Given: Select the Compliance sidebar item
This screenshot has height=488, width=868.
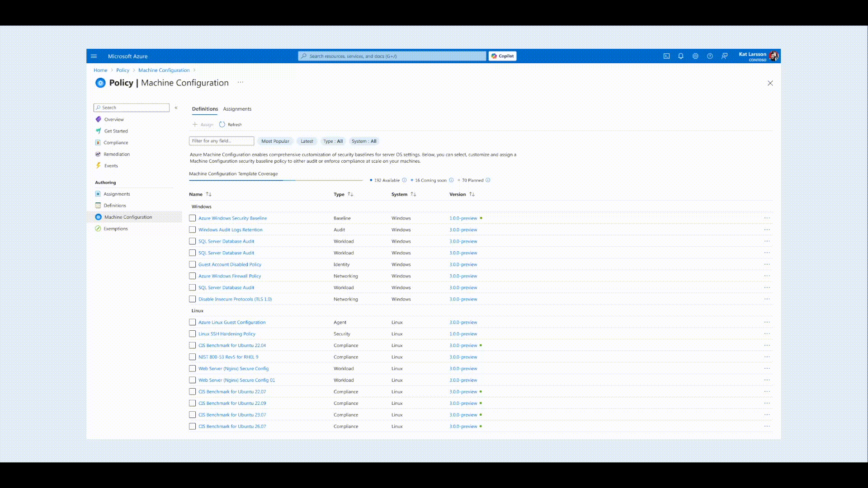Looking at the screenshot, I should click(x=115, y=142).
